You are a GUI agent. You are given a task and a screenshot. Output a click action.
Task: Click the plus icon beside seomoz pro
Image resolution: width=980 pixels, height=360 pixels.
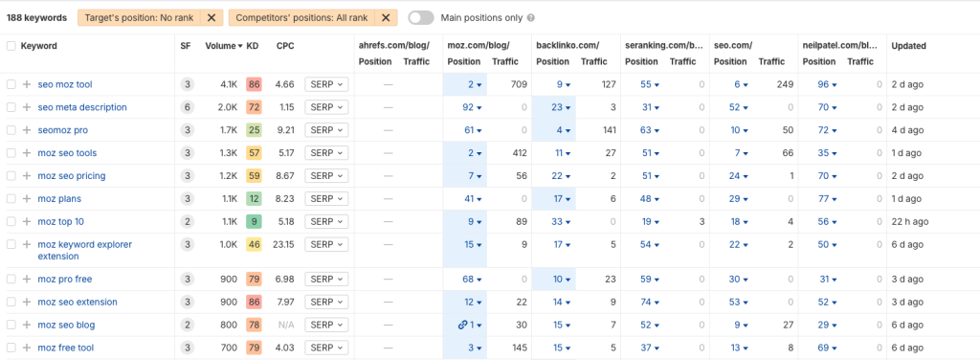[26, 130]
